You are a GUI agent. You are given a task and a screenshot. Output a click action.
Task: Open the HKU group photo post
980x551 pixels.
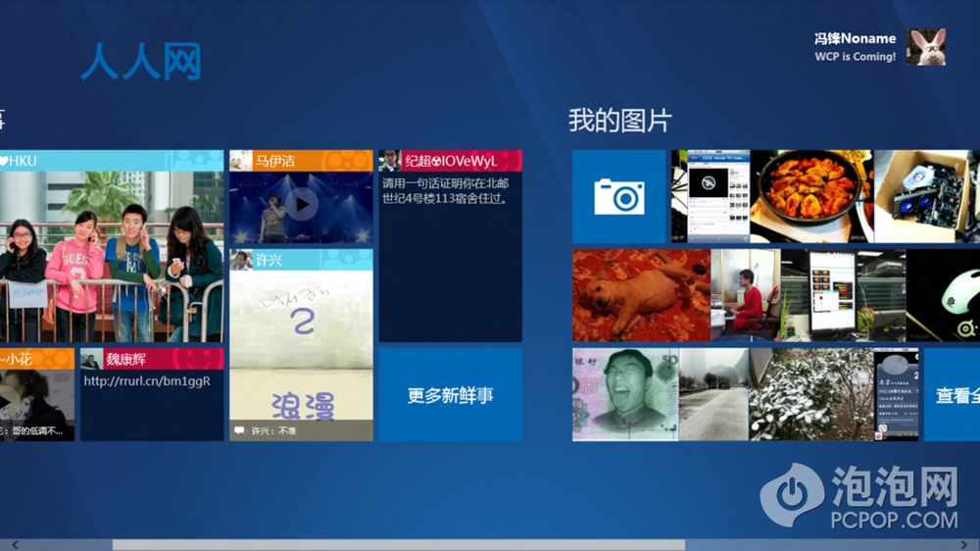click(112, 257)
